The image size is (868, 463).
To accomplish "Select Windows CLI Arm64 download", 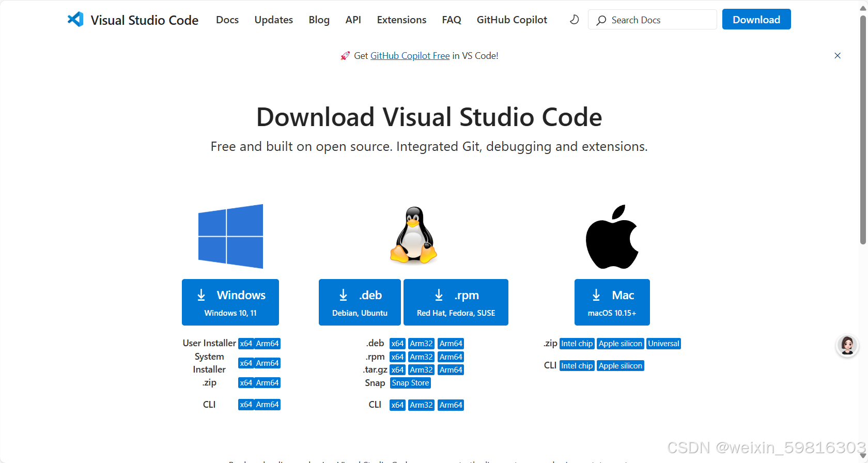I will [267, 405].
